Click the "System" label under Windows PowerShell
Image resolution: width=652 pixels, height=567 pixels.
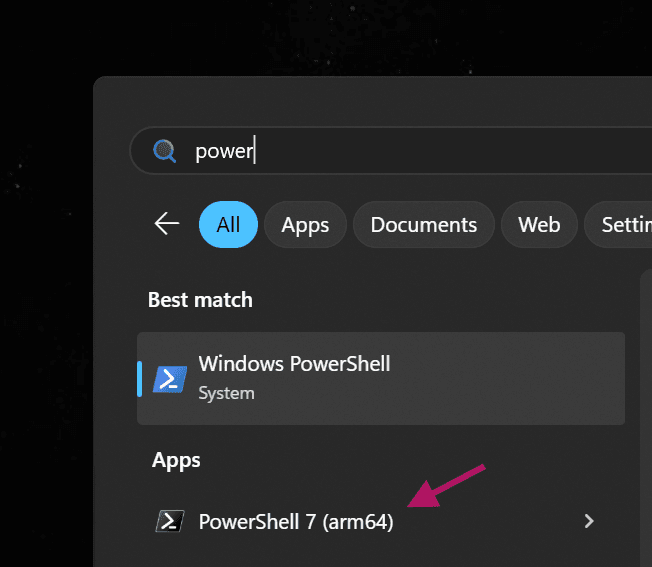[x=226, y=393]
